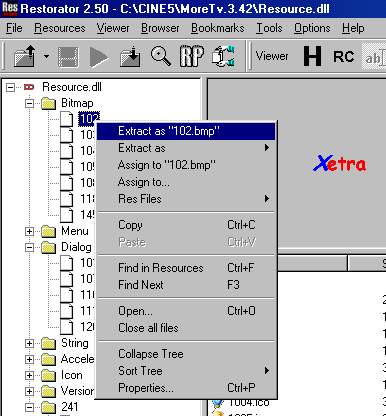Select the H hex viewer button
The width and height of the screenshot is (386, 416).
point(312,56)
